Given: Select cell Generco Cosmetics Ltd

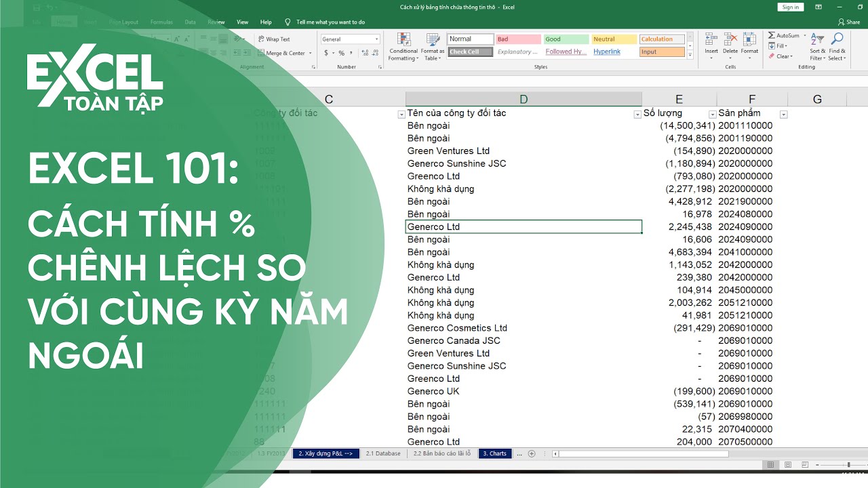Looking at the screenshot, I should (524, 328).
